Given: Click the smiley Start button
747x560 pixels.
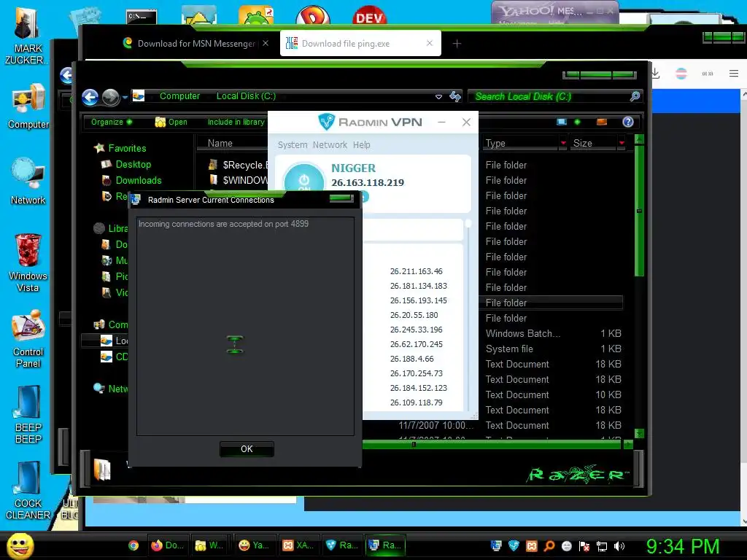Looking at the screenshot, I should point(20,545).
